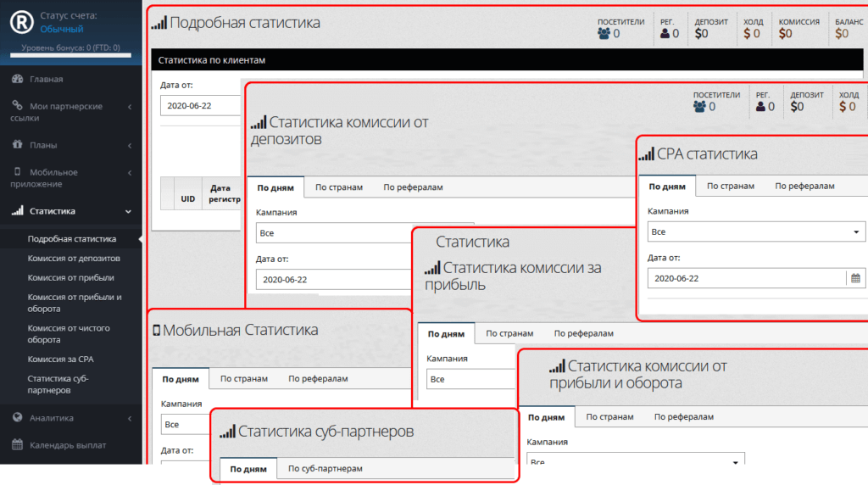Open Комиссия от прибыли sidebar link
This screenshot has width=868, height=485.
(x=71, y=277)
